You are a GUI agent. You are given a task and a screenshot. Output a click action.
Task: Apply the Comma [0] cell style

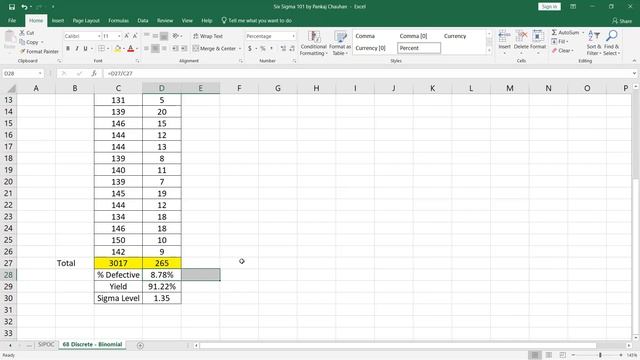tap(413, 36)
